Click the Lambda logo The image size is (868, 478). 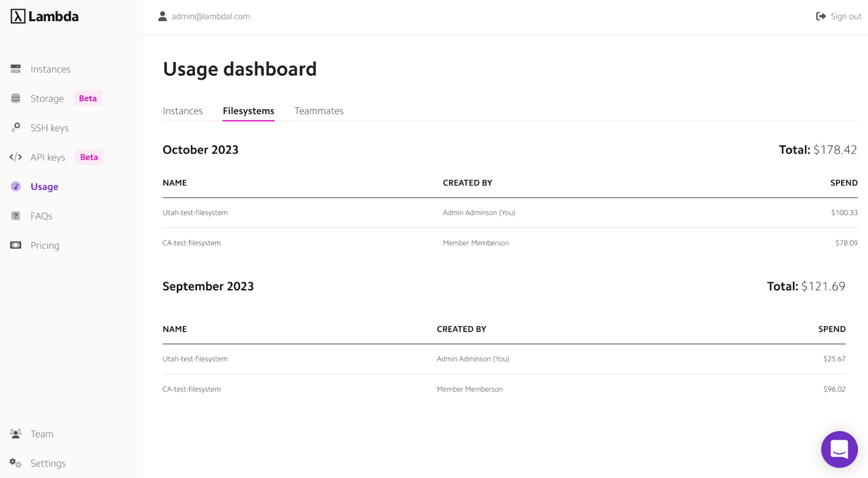tap(43, 16)
